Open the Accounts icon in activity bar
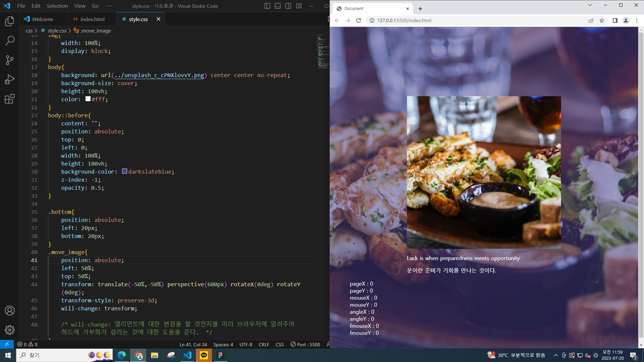The width and height of the screenshot is (644, 362). coord(10,311)
